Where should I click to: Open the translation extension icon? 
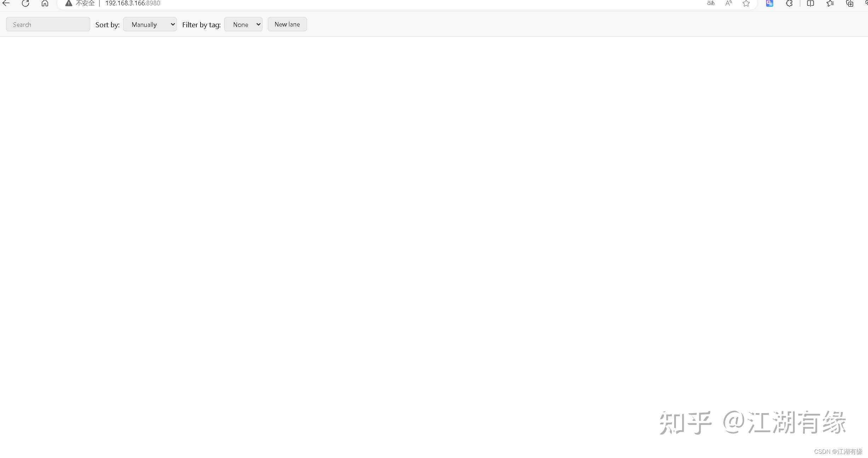coord(769,3)
